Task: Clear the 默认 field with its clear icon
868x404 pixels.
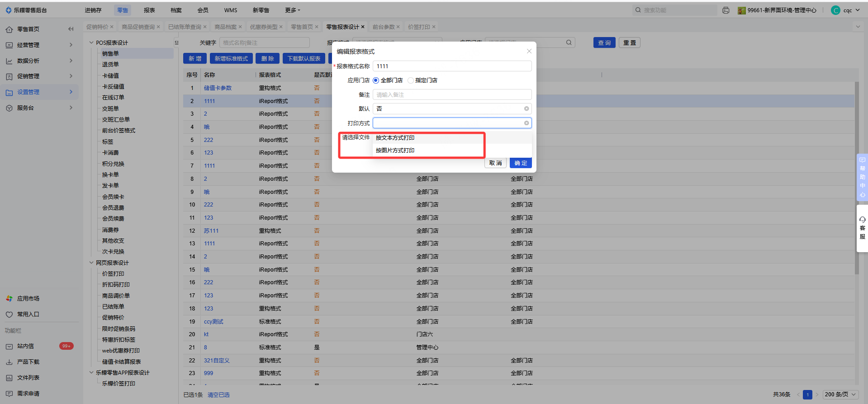Action: [526, 108]
